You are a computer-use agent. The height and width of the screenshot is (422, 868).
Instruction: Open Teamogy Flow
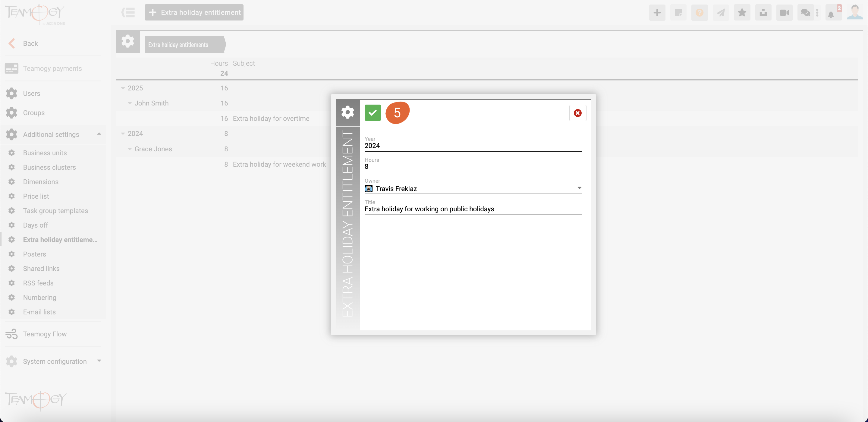click(45, 334)
